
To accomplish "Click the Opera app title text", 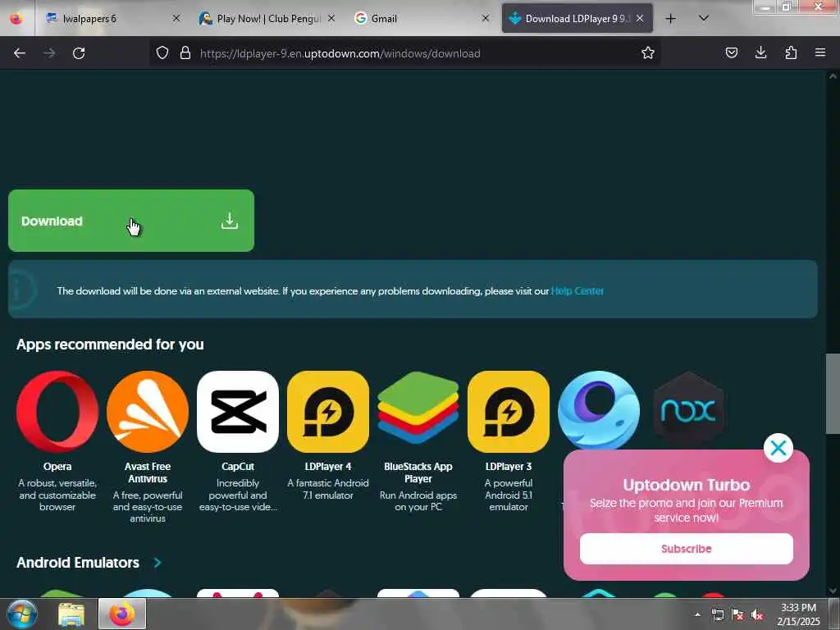I will 57,467.
